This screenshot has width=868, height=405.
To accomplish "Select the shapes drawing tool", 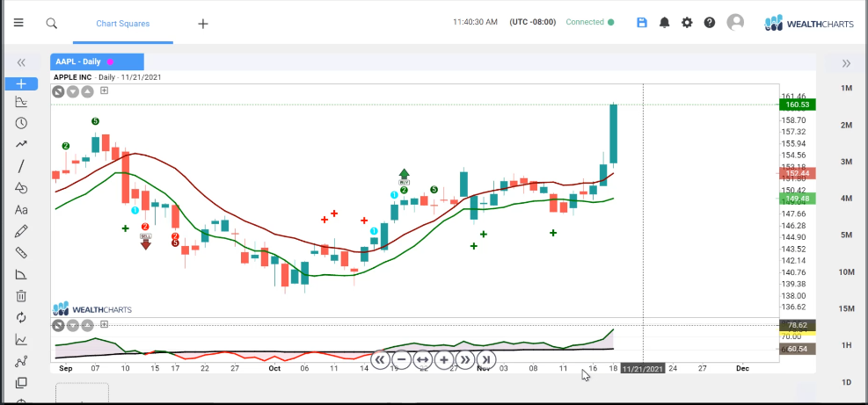I will 21,187.
